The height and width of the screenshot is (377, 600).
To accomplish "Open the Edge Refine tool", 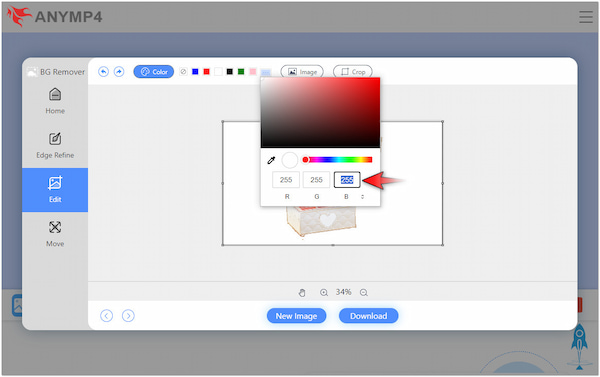I will click(55, 145).
